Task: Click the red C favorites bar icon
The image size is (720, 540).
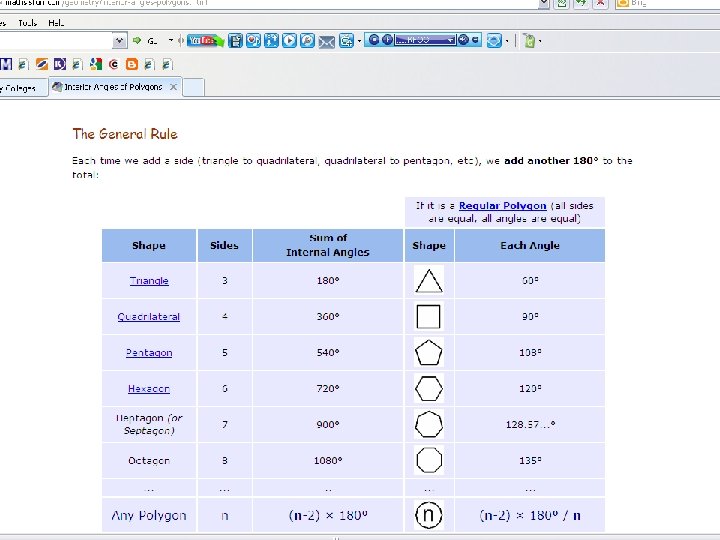Action: (114, 64)
